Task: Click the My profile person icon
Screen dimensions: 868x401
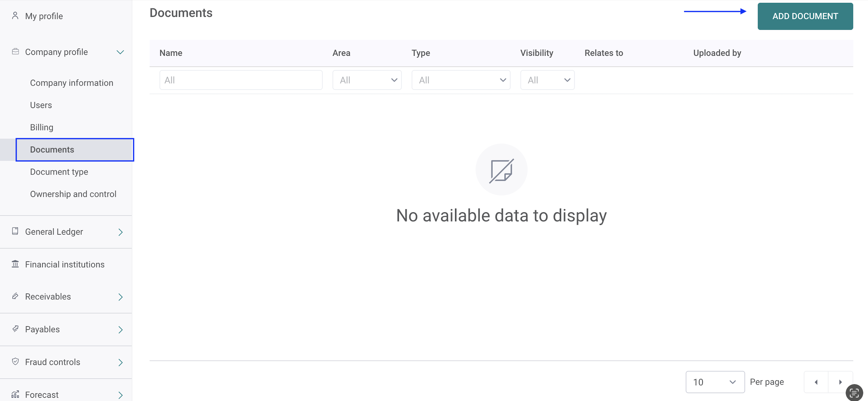Action: click(15, 16)
